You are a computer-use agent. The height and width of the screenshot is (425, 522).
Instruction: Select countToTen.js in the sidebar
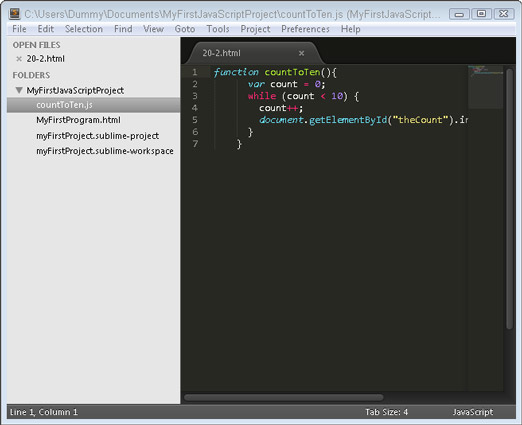94,105
